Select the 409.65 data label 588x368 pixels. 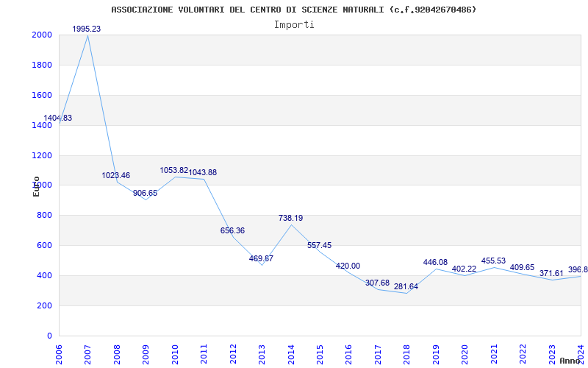point(523,267)
